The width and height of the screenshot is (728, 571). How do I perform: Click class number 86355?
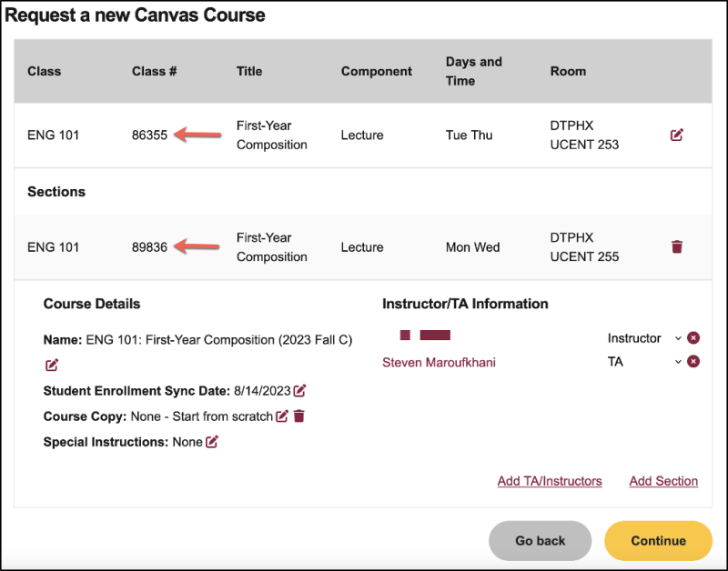coord(149,135)
